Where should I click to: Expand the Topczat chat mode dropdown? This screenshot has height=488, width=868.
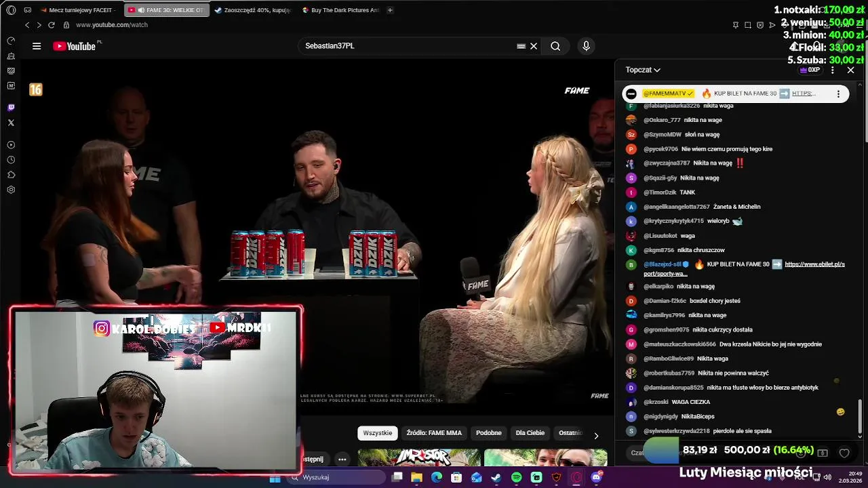tap(643, 70)
